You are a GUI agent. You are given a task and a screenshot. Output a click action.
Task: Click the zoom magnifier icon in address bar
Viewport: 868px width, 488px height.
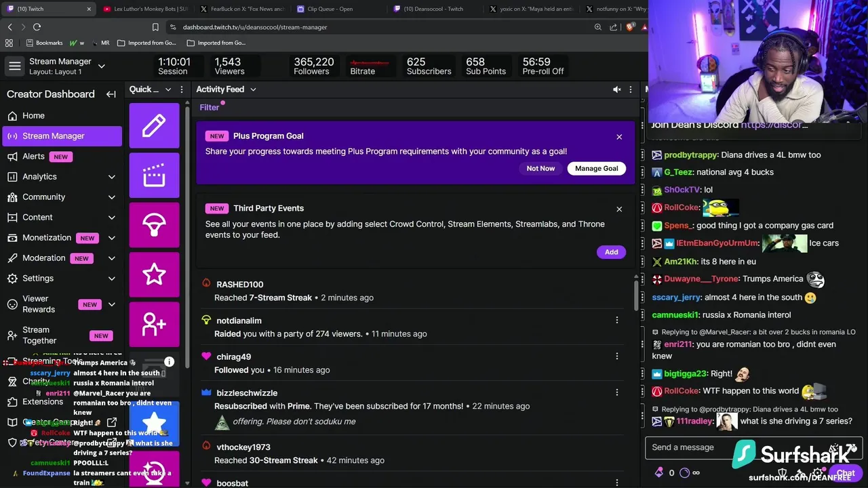tap(597, 27)
